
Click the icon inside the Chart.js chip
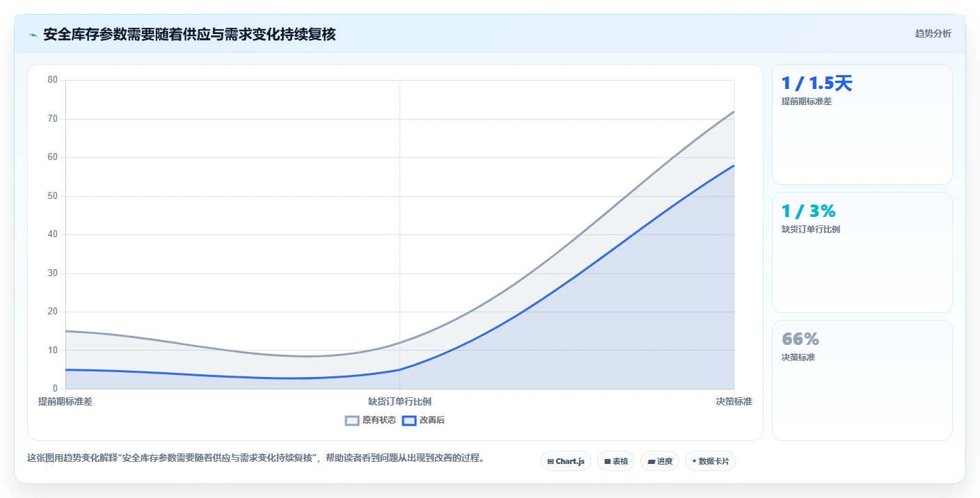(x=551, y=461)
